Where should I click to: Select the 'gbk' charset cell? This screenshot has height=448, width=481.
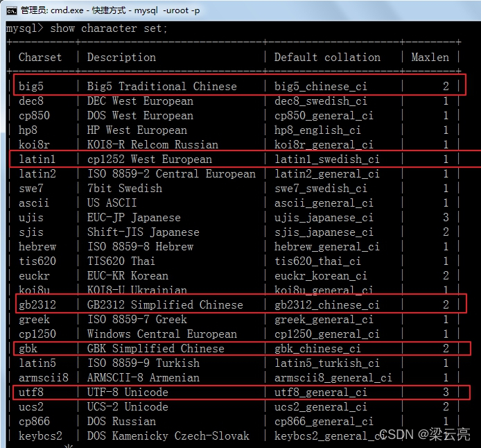pyautogui.click(x=28, y=349)
